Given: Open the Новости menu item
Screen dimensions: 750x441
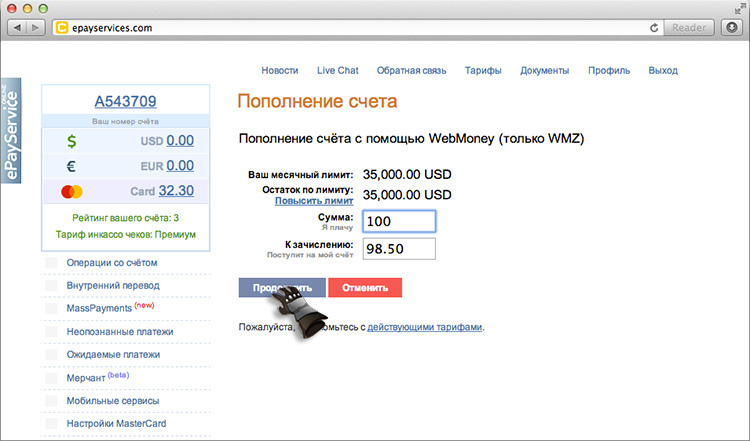Looking at the screenshot, I should (x=280, y=70).
